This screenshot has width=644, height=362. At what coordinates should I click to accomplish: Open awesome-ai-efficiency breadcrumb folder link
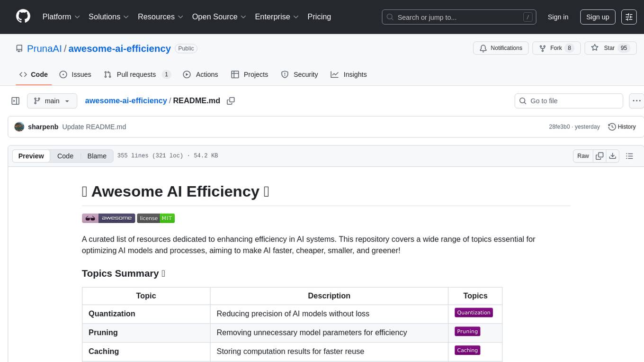pyautogui.click(x=126, y=100)
